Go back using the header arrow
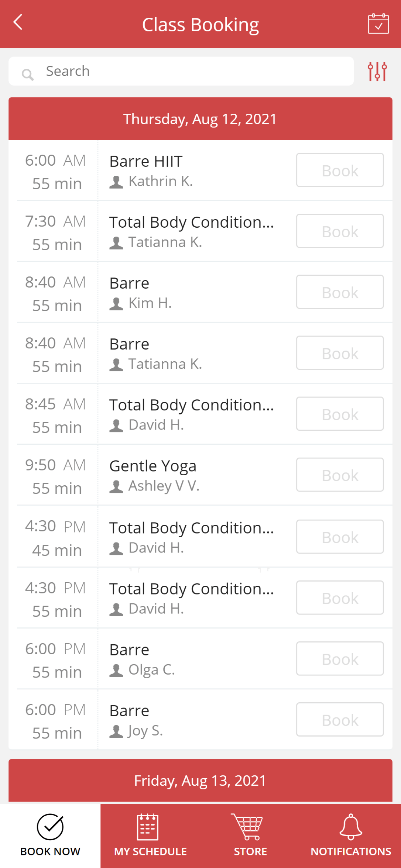This screenshot has width=401, height=868. 18,22
